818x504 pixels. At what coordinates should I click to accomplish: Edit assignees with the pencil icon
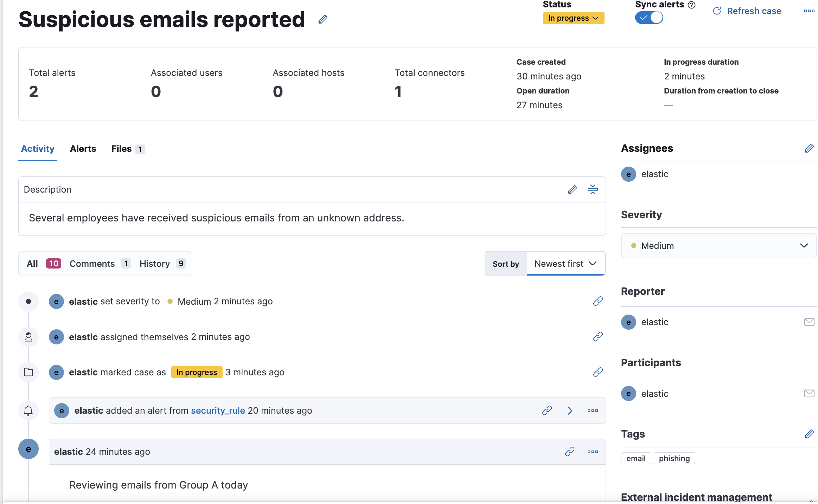[809, 148]
